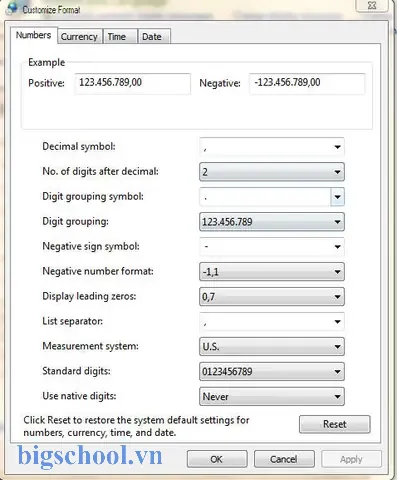Screen dimensions: 397x480
Task: Click the 'Decimal symbol:' label
Action: (79, 147)
